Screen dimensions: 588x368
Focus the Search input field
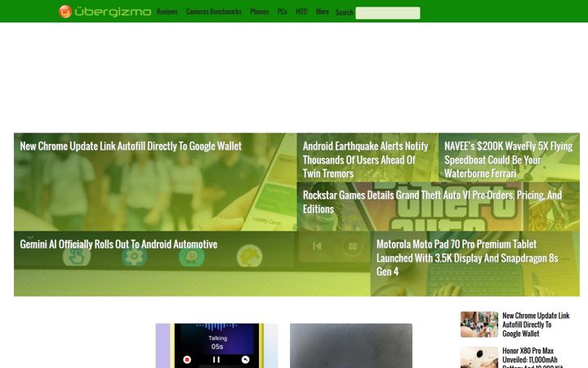pyautogui.click(x=388, y=13)
